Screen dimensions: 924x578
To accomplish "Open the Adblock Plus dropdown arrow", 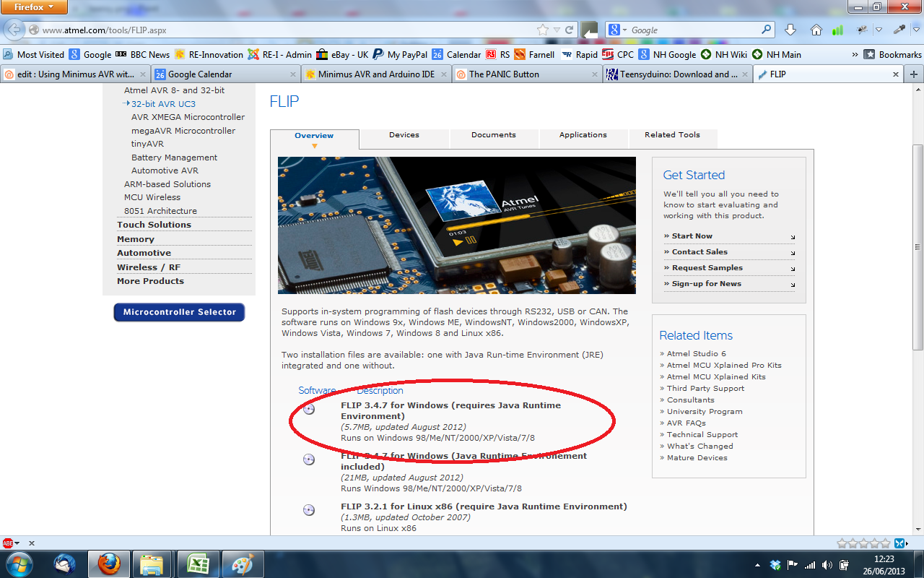I will coord(18,543).
